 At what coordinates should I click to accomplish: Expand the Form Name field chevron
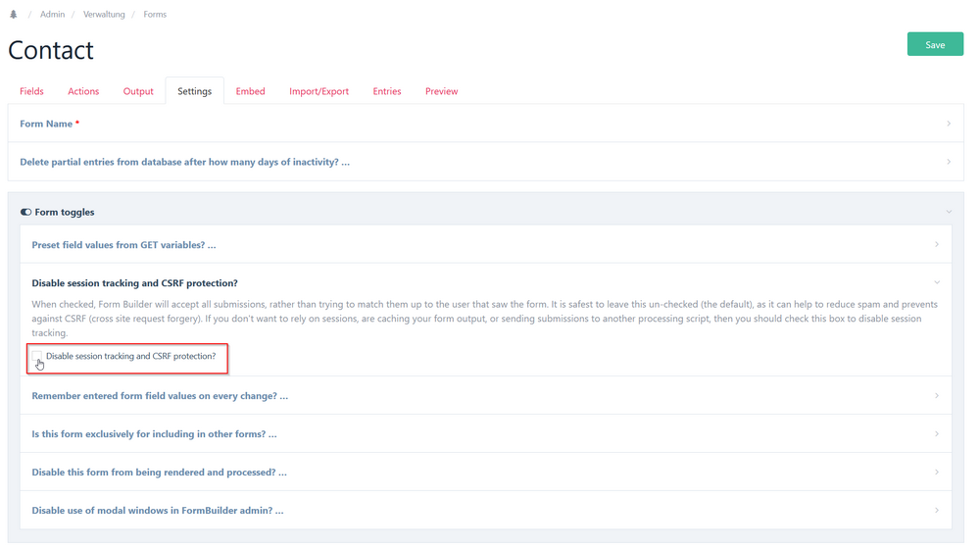tap(948, 124)
